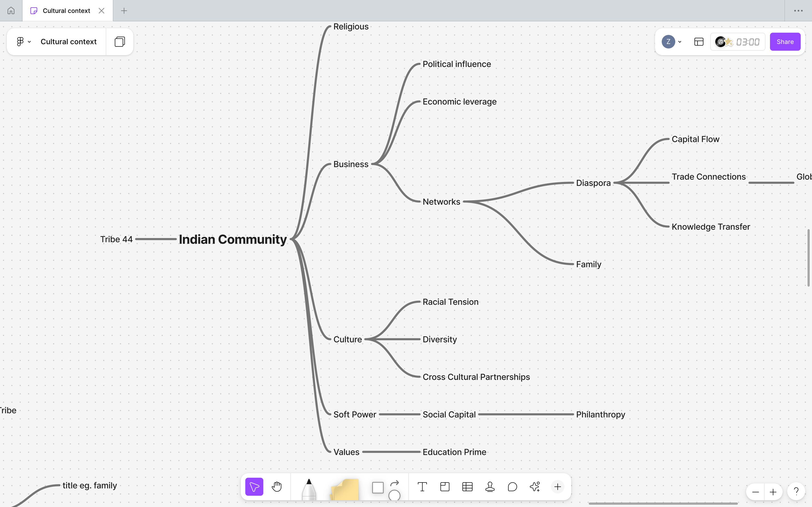The height and width of the screenshot is (507, 812).
Task: Select the Hand tool
Action: point(277,486)
